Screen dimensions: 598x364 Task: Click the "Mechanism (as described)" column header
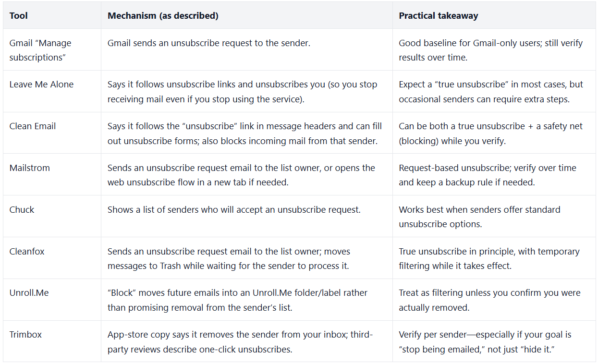(163, 16)
